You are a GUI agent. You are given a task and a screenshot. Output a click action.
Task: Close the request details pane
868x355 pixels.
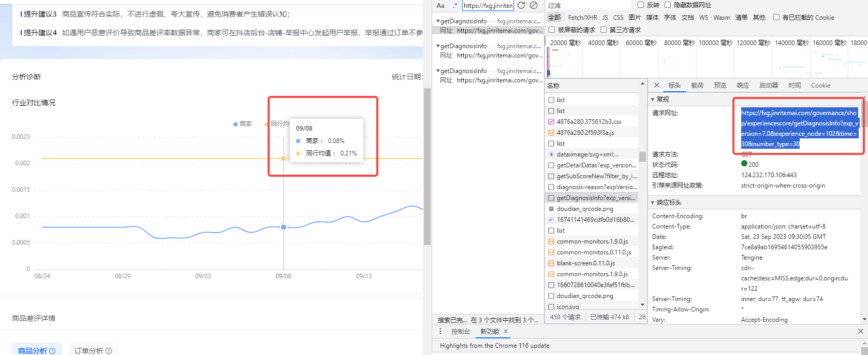coord(657,85)
